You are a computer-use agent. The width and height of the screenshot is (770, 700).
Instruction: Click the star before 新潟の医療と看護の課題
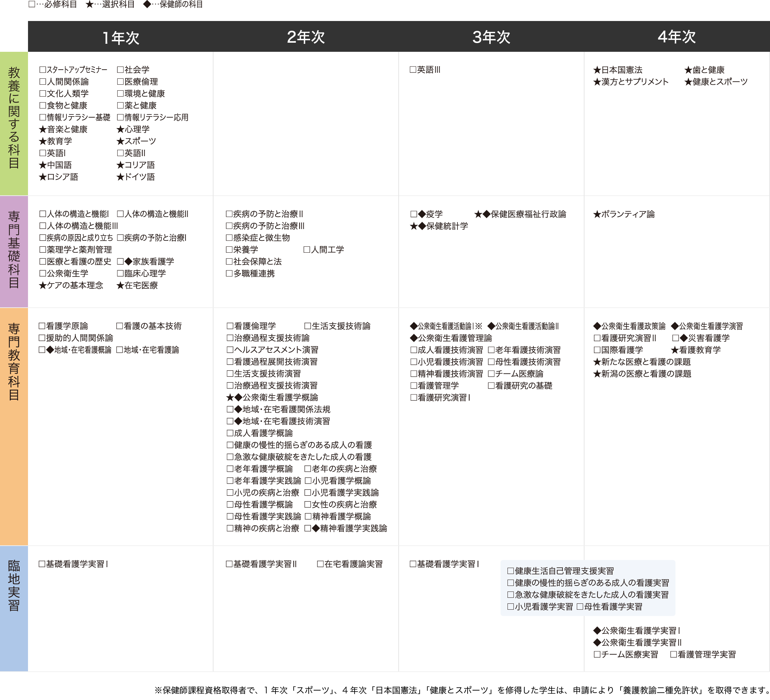point(597,374)
